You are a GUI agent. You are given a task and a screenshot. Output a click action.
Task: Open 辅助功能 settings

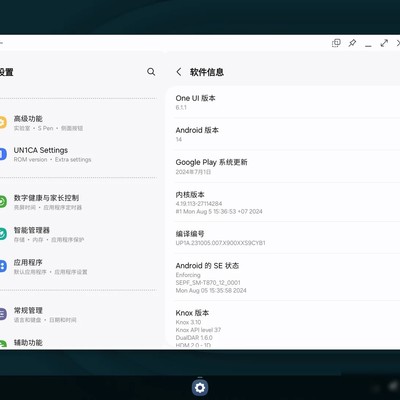tap(78, 343)
